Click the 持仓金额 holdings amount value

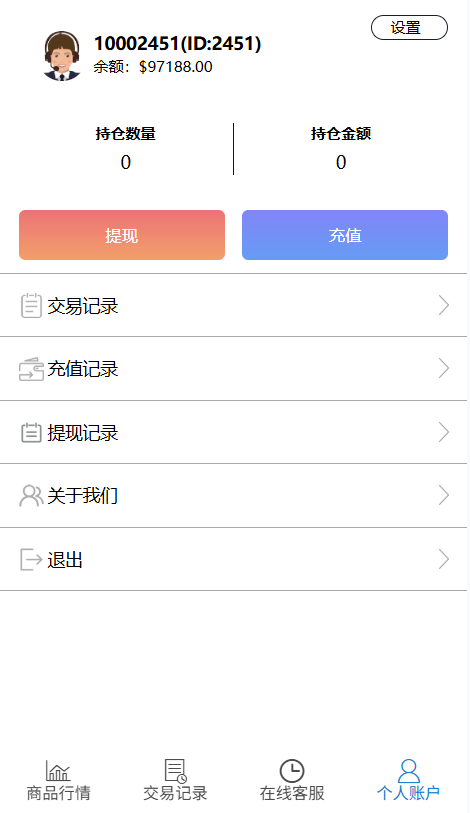[x=341, y=162]
